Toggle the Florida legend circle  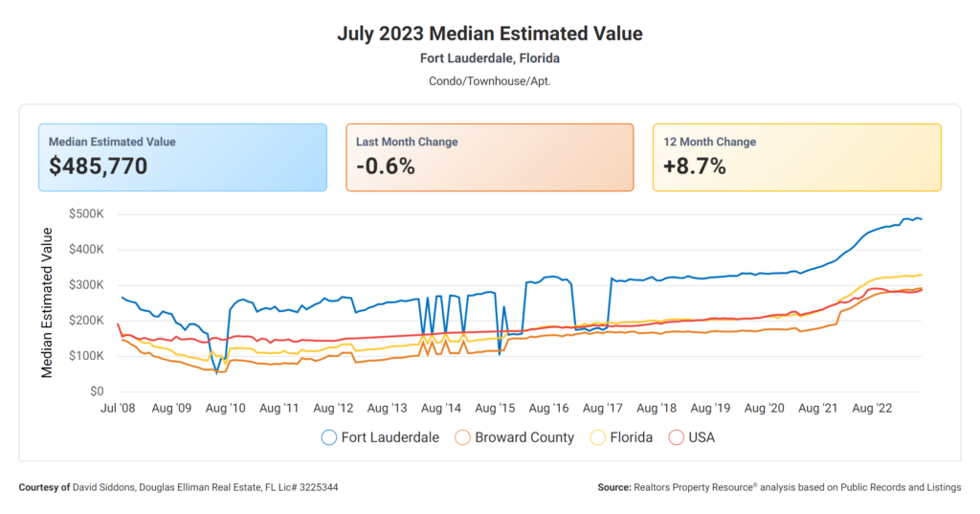point(597,437)
